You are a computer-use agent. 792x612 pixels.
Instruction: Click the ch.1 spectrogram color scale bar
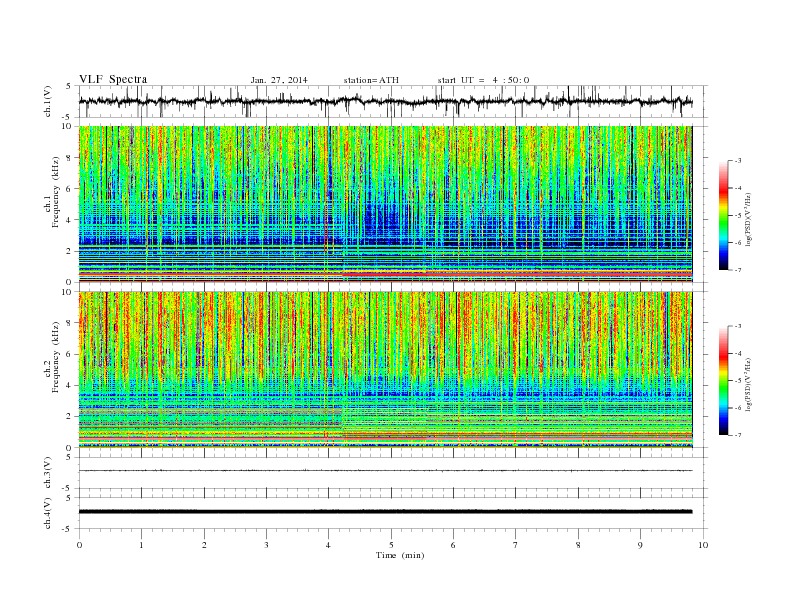tap(723, 215)
